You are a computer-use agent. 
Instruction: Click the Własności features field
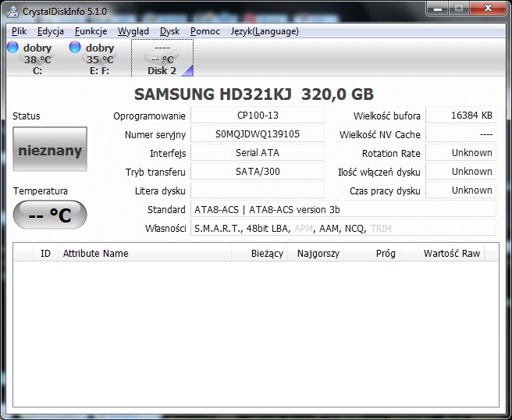343,228
